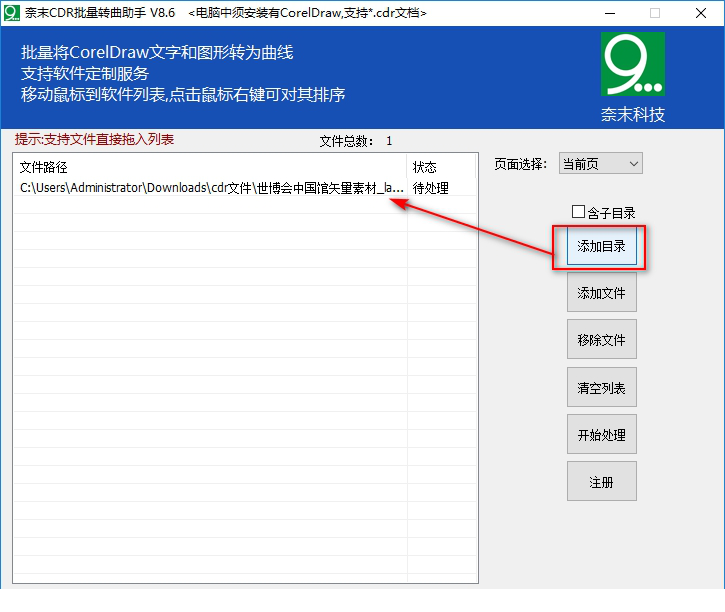Close the 奈末CDR批量转曲助手 window
725x612 pixels.
[701, 13]
